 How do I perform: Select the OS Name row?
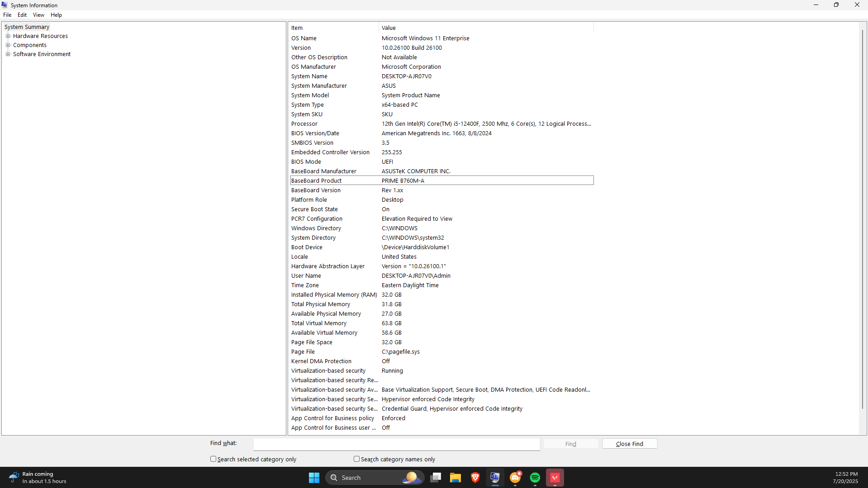tap(441, 38)
